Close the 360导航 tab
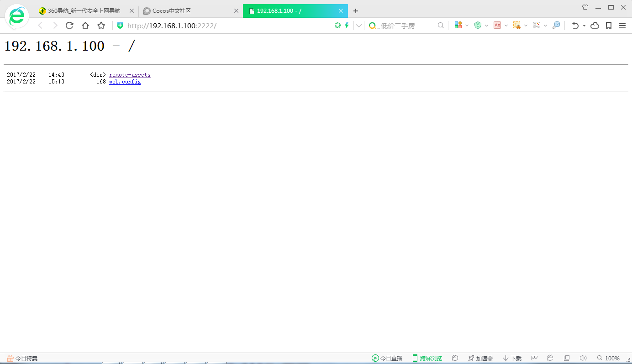Screen dimensions: 632x364 (132, 11)
